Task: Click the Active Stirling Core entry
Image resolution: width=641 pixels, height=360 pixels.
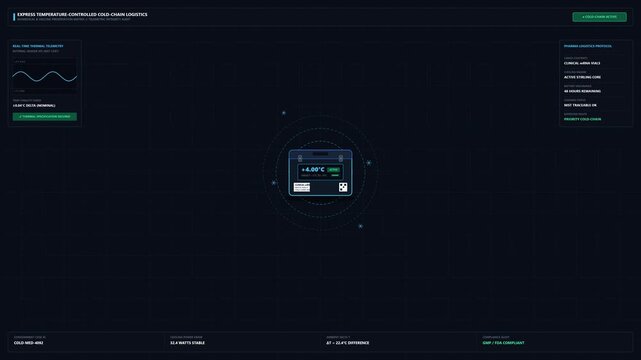Action: (x=582, y=77)
